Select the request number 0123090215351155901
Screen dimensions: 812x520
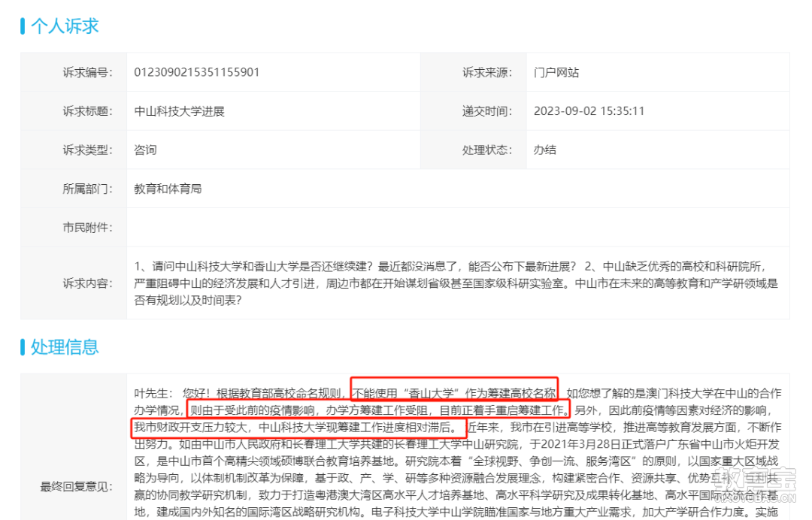click(x=197, y=72)
